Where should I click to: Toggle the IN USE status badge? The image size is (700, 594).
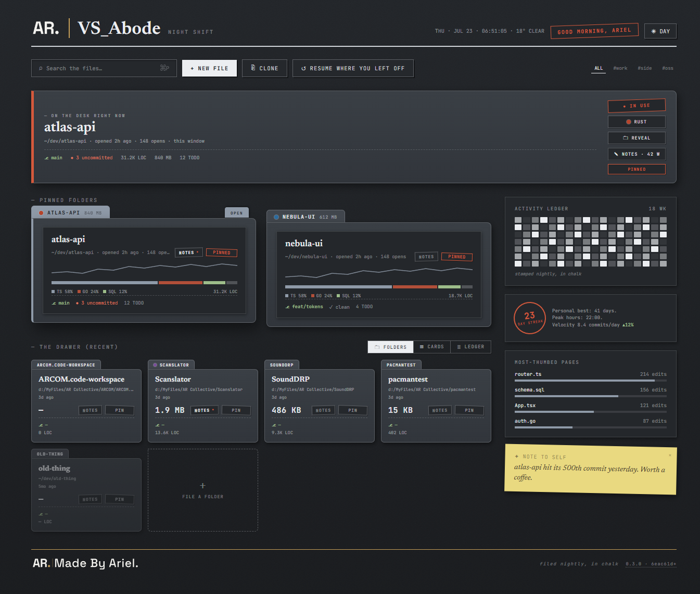pyautogui.click(x=637, y=106)
